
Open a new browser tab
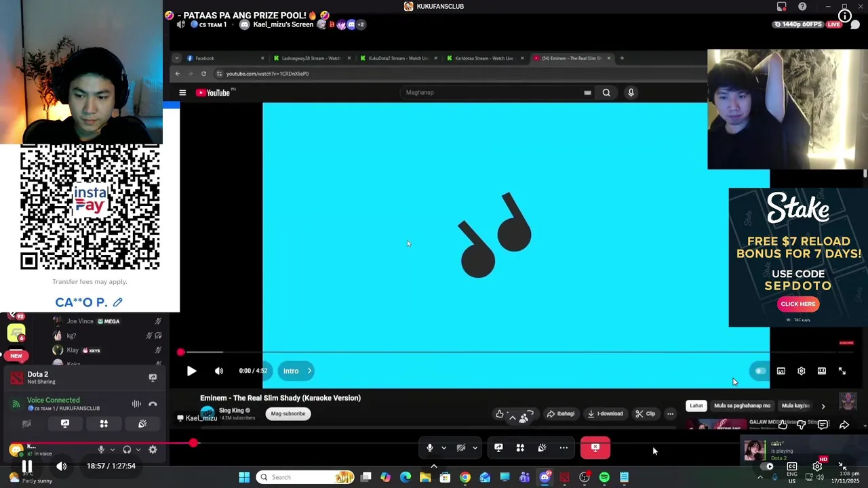tap(622, 58)
